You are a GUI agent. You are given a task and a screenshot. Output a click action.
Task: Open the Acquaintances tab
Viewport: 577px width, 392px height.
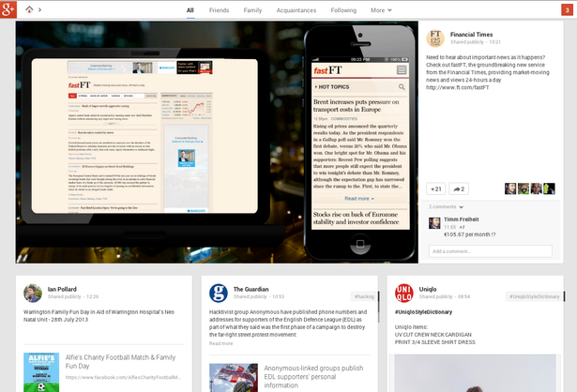tap(296, 10)
